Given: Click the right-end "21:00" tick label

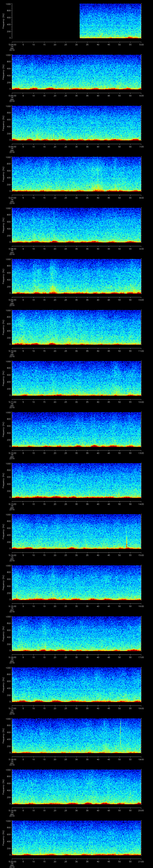Looking at the screenshot, I should pos(141,861).
